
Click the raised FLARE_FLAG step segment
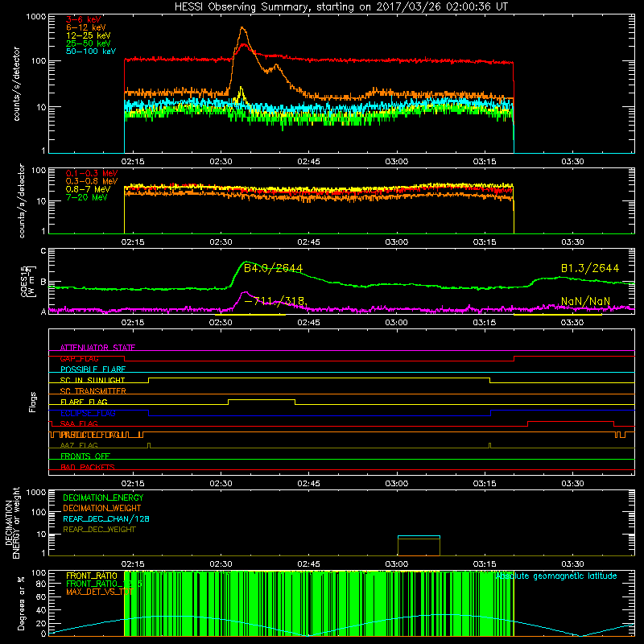coord(262,399)
